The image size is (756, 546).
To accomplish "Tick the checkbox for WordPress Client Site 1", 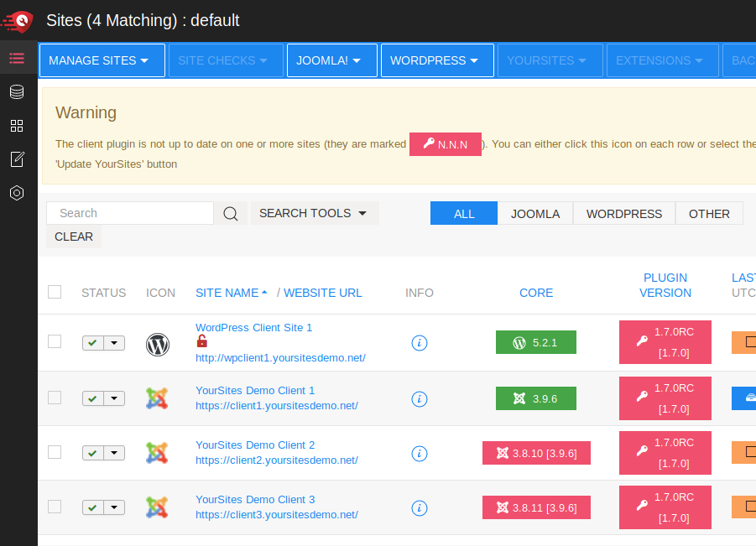I will point(55,341).
